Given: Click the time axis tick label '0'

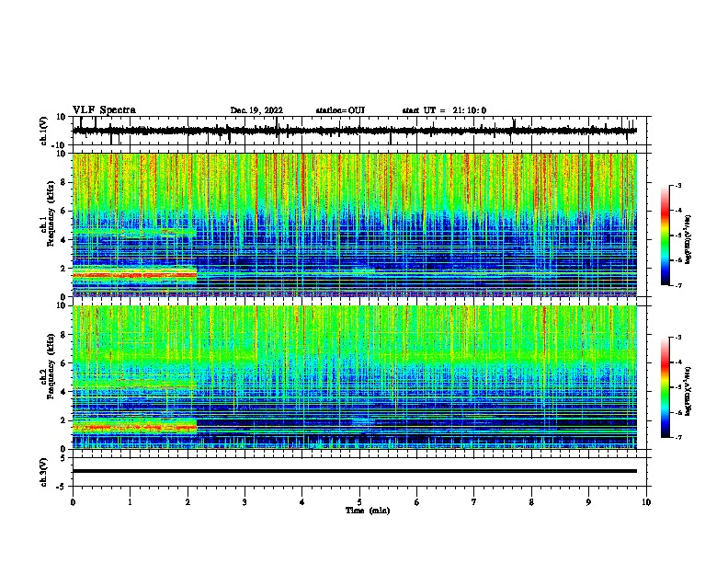Looking at the screenshot, I should (x=73, y=502).
